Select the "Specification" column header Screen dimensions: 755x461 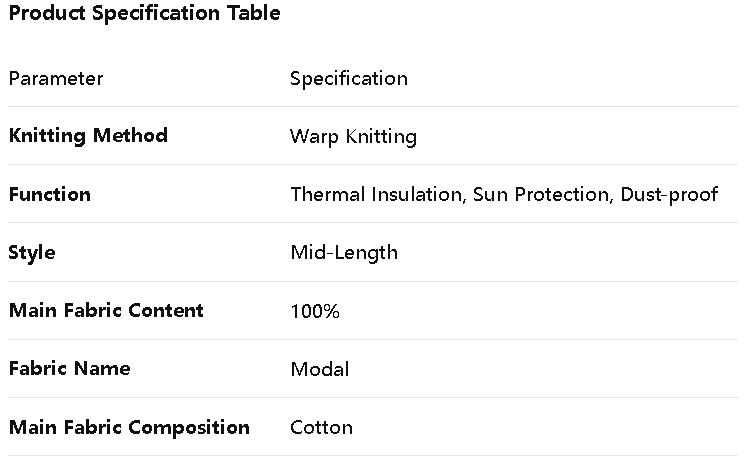(x=349, y=78)
